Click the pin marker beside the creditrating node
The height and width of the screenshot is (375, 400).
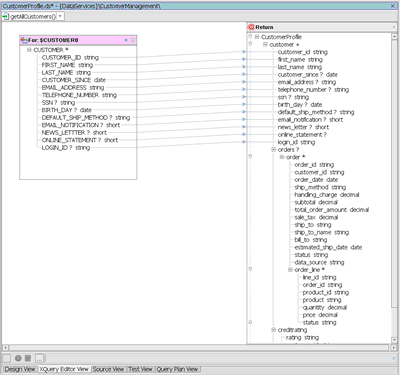250,322
